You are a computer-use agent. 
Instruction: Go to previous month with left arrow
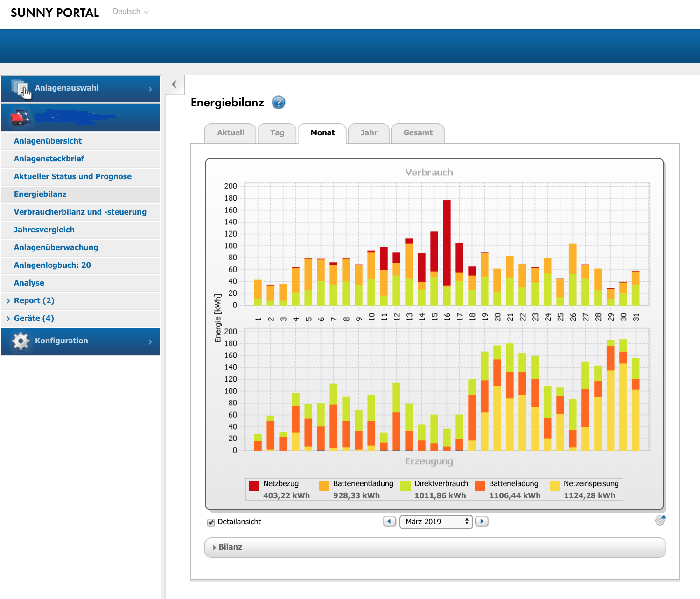[389, 521]
